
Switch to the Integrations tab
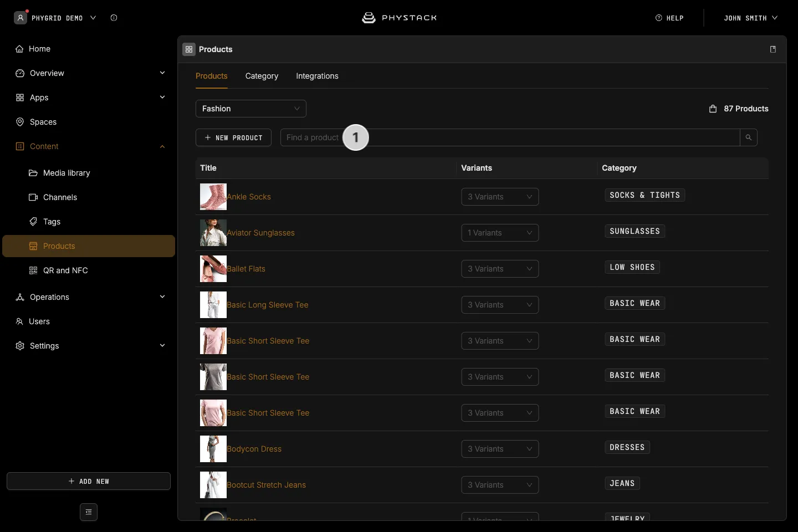coord(318,76)
